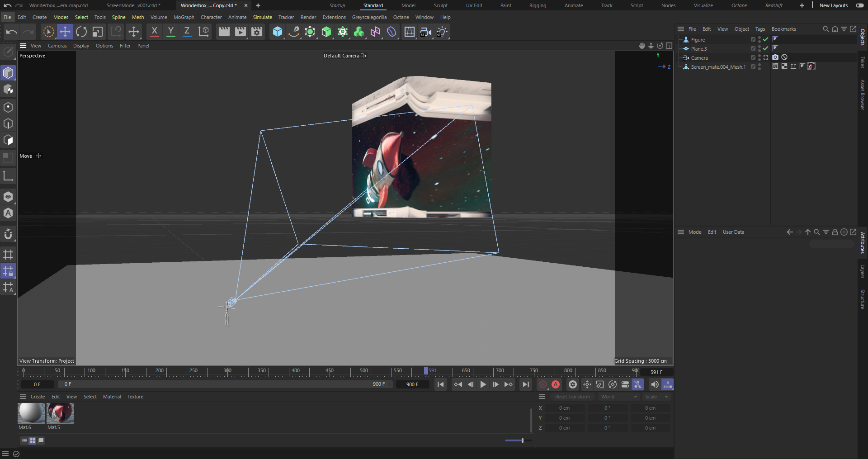The height and width of the screenshot is (459, 868).
Task: Go to start of timeline
Action: point(441,384)
